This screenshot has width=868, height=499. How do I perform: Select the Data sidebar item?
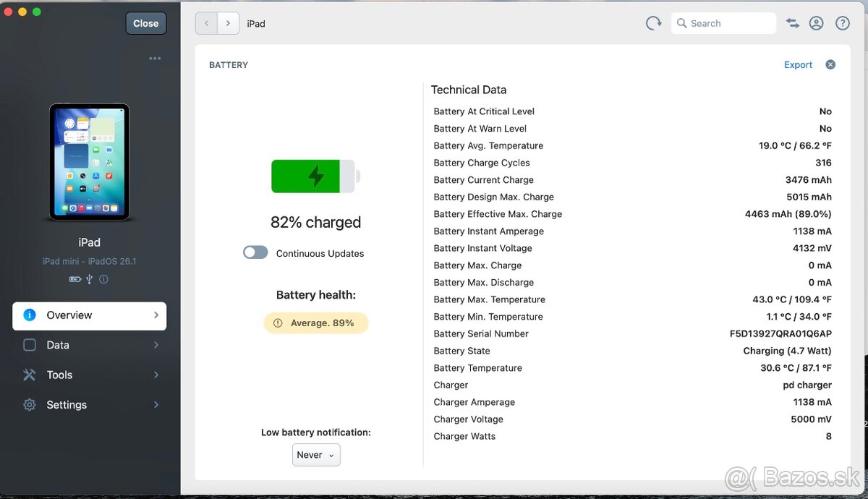point(90,345)
